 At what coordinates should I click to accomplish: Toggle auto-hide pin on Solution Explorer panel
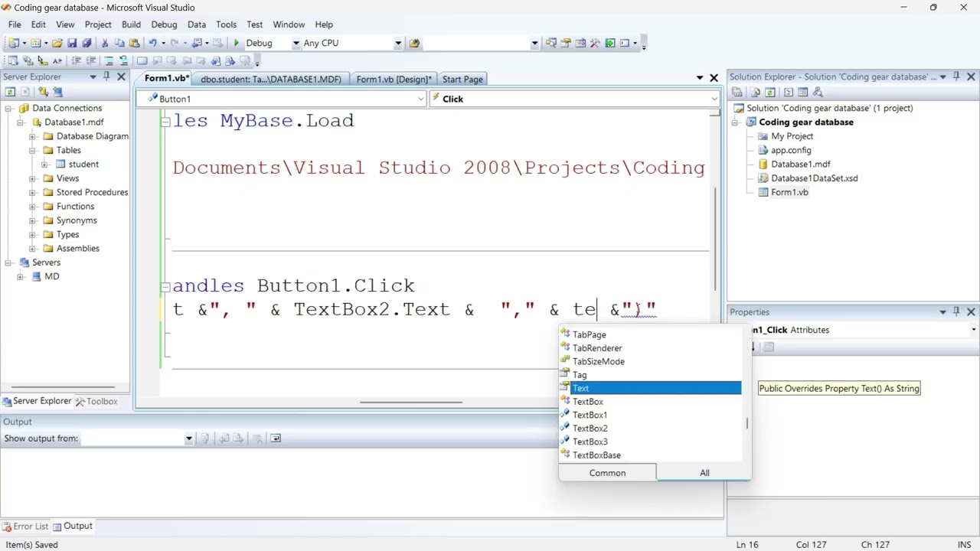[956, 77]
